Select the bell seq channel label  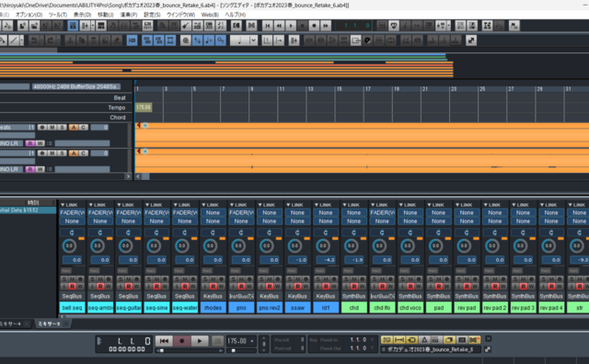(x=72, y=308)
